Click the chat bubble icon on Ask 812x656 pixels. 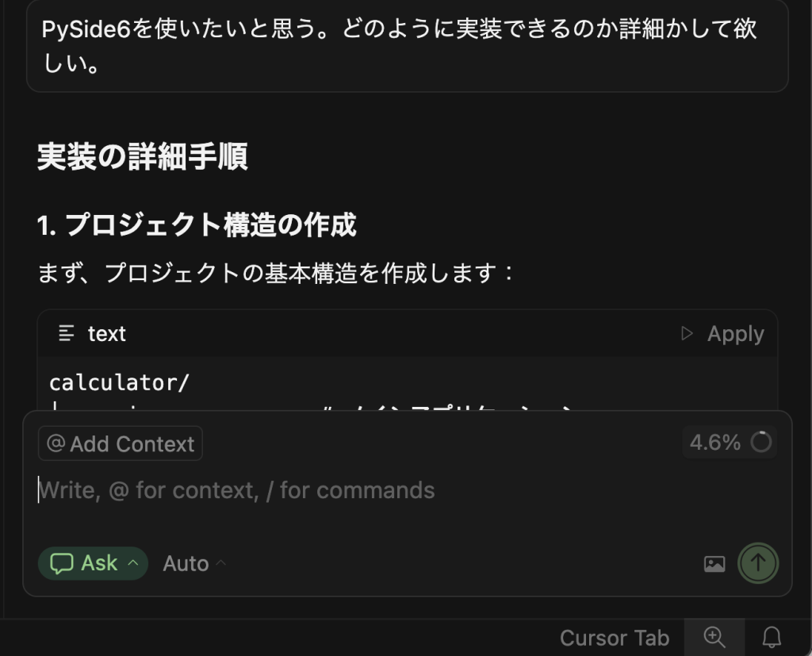pos(61,563)
